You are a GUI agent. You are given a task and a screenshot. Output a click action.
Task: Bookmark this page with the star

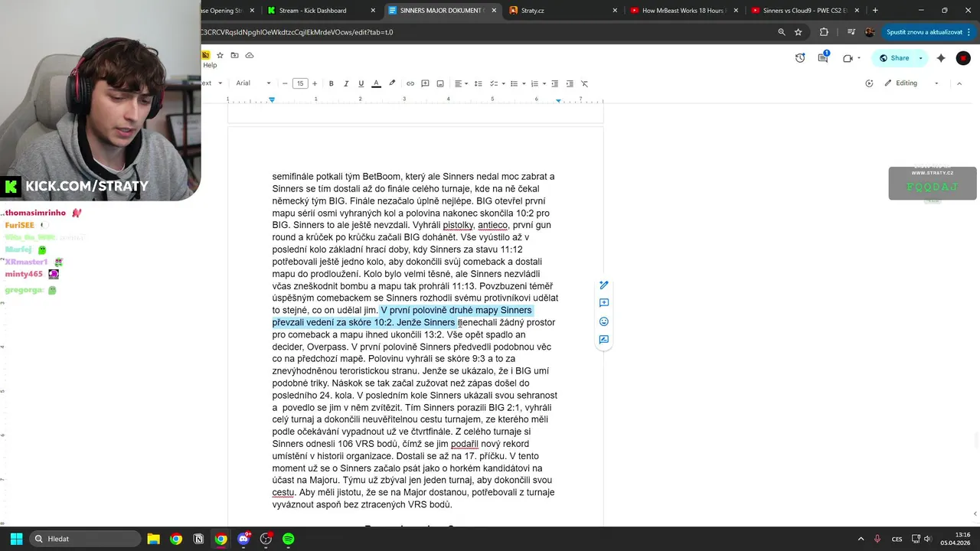point(799,32)
